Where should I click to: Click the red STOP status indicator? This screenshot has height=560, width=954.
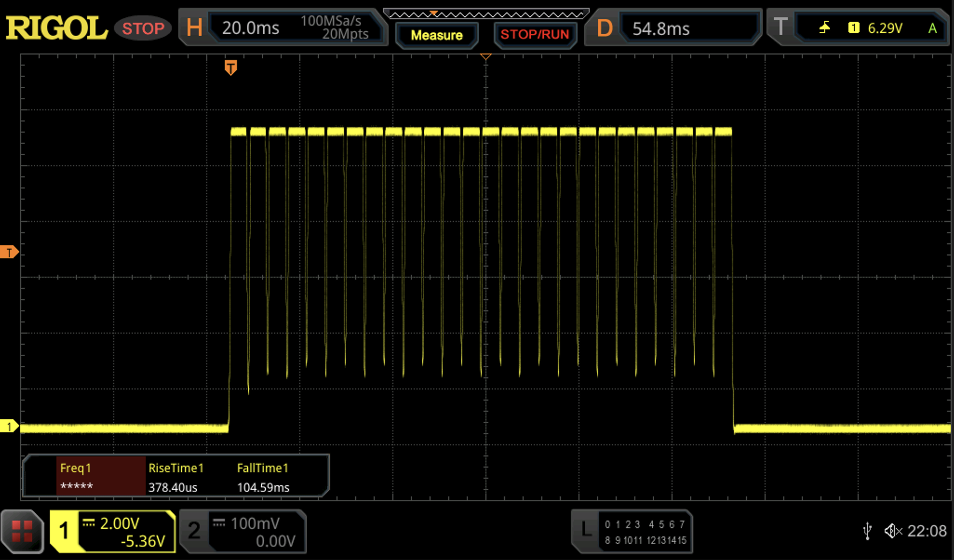pyautogui.click(x=143, y=28)
